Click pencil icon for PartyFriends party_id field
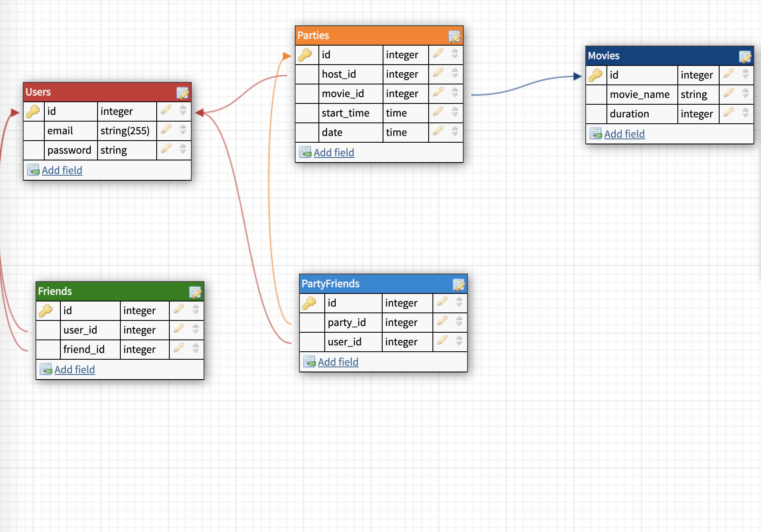Viewport: 761px width, 532px height. point(443,321)
